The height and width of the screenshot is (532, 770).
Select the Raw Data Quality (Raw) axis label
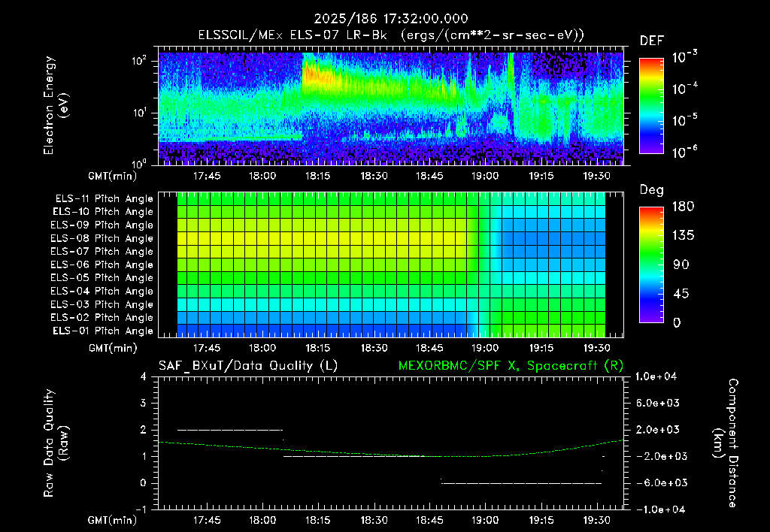point(56,443)
